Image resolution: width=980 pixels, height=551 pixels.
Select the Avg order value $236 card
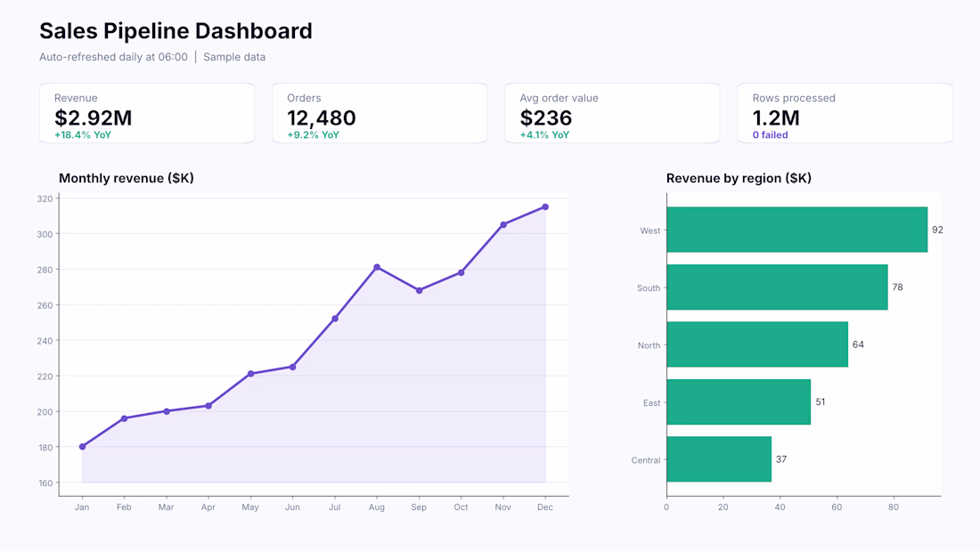612,113
